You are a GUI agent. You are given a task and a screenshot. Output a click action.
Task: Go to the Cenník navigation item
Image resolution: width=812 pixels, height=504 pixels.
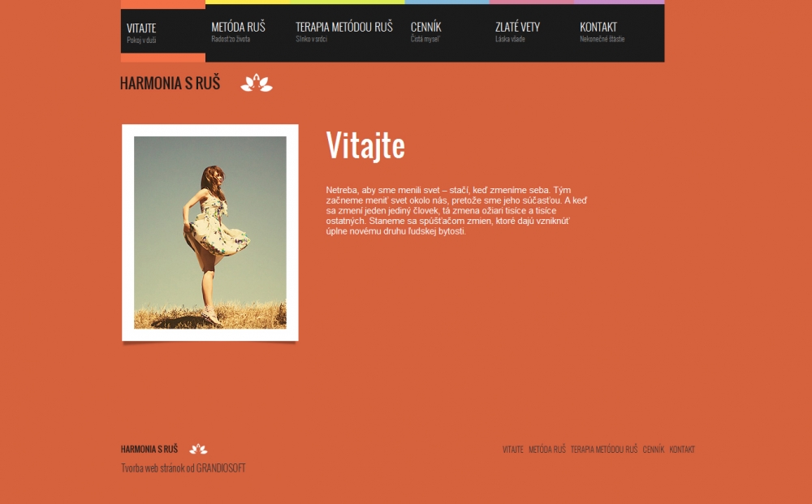click(447, 32)
